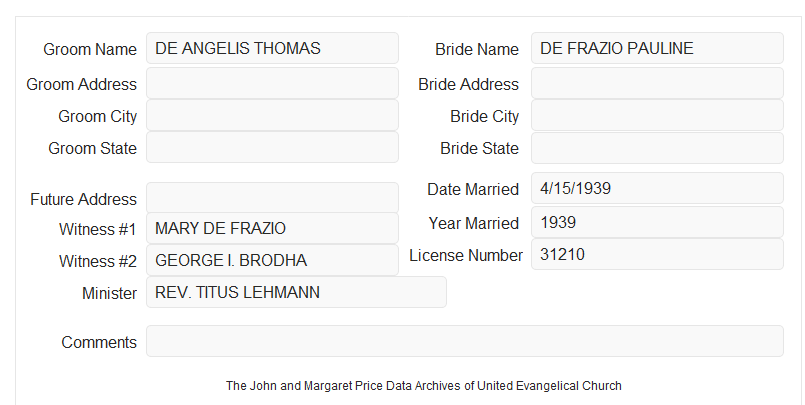805x405 pixels.
Task: Select the Bride Name field
Action: pyautogui.click(x=657, y=48)
